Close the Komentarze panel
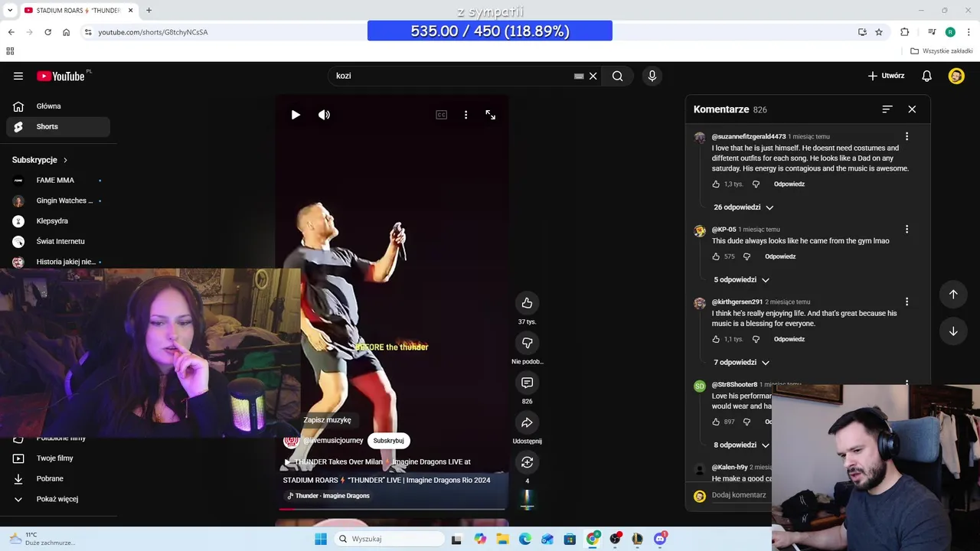The image size is (980, 551). point(912,109)
